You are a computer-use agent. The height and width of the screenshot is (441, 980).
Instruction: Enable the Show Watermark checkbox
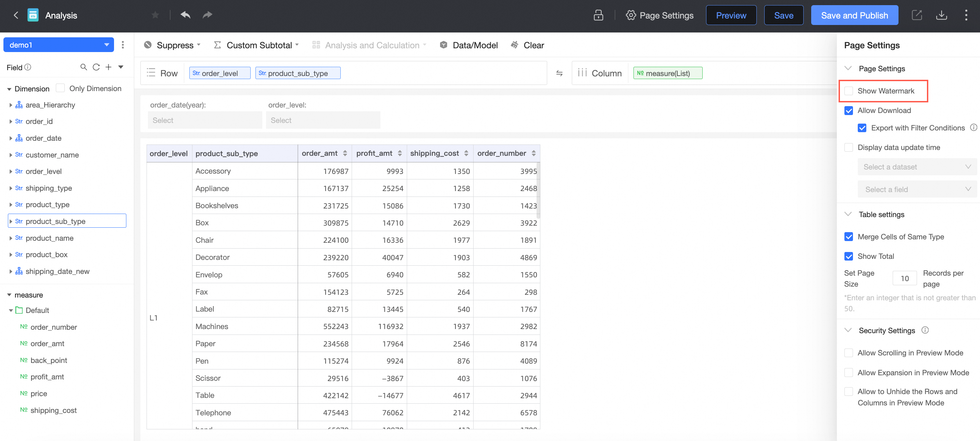(x=849, y=91)
